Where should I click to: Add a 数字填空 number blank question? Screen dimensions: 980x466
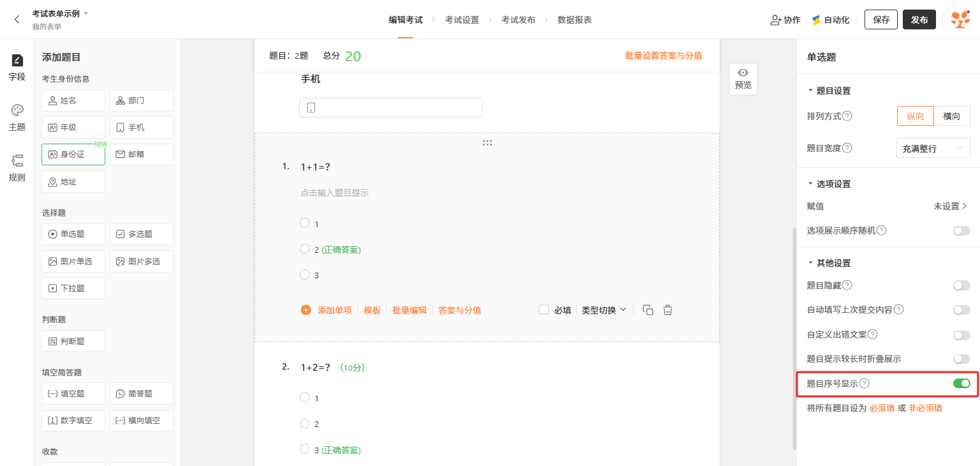click(x=73, y=421)
